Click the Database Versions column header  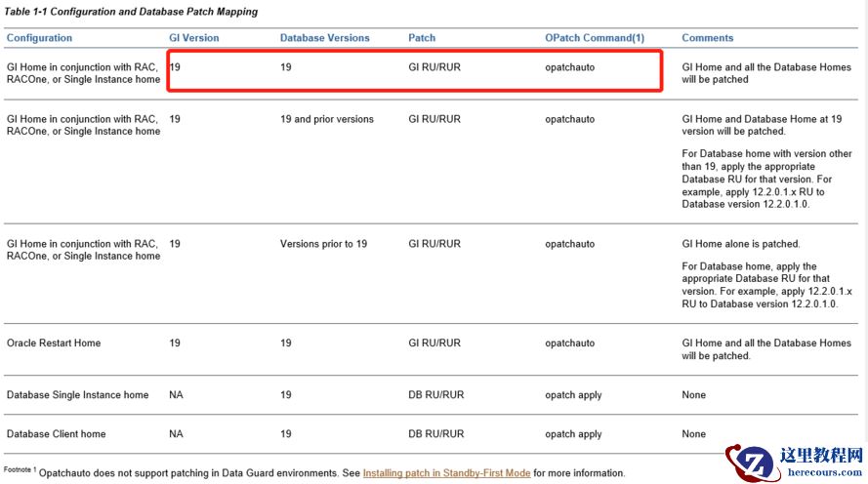coord(324,38)
